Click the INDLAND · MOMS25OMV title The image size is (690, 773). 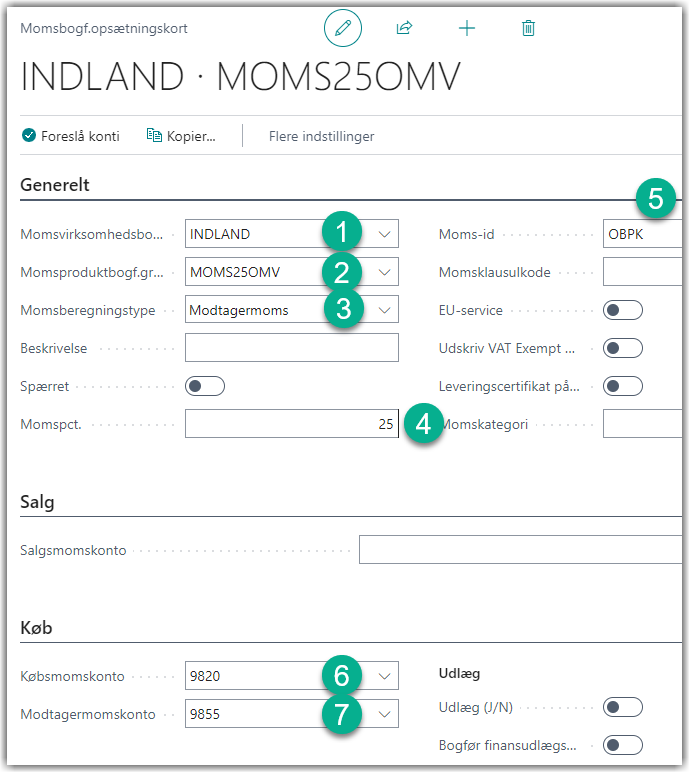coord(241,76)
